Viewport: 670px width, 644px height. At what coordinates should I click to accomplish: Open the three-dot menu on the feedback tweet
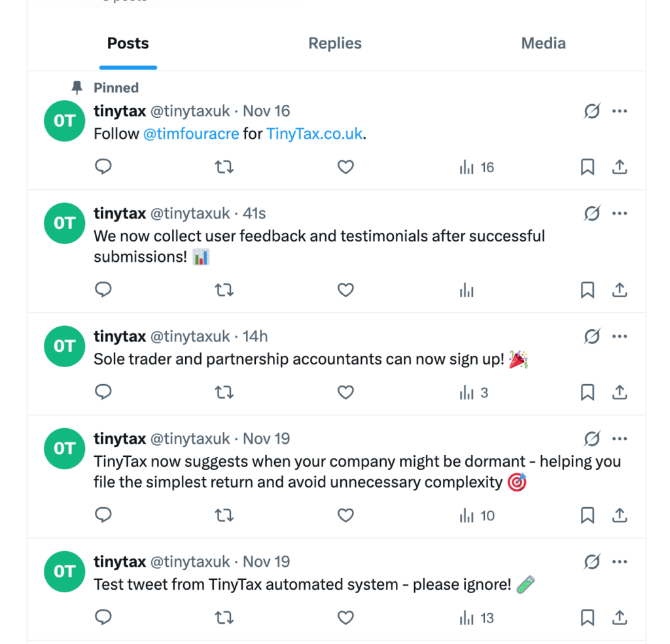620,213
